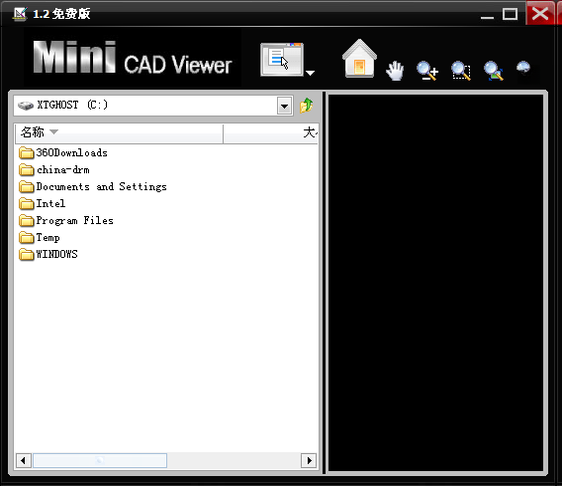
Task: Select the zoom window magnifier tool
Action: (461, 71)
